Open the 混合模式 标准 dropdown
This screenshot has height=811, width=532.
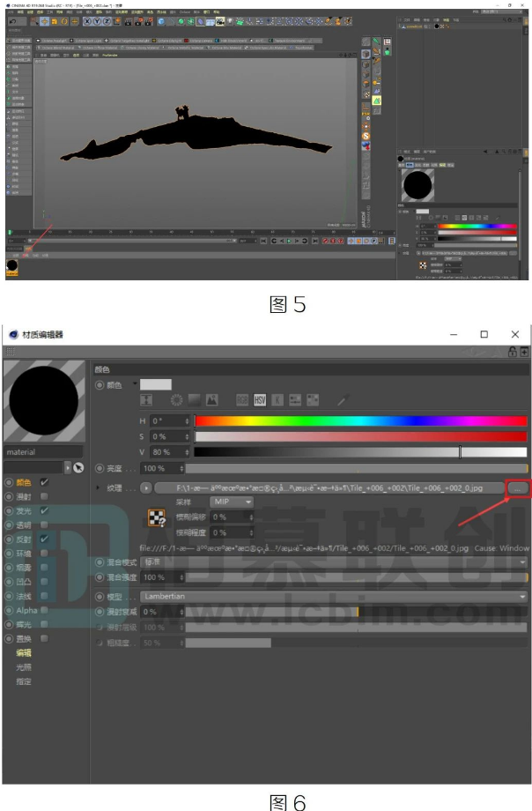pyautogui.click(x=334, y=562)
